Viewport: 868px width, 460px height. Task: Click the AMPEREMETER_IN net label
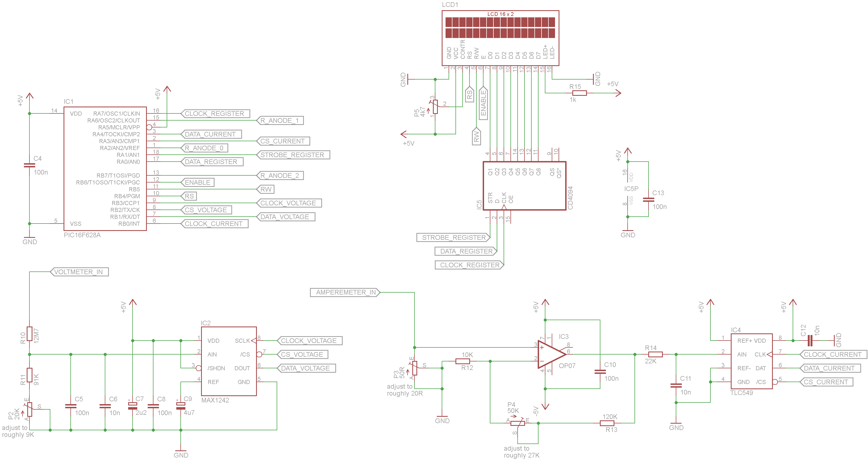point(345,292)
